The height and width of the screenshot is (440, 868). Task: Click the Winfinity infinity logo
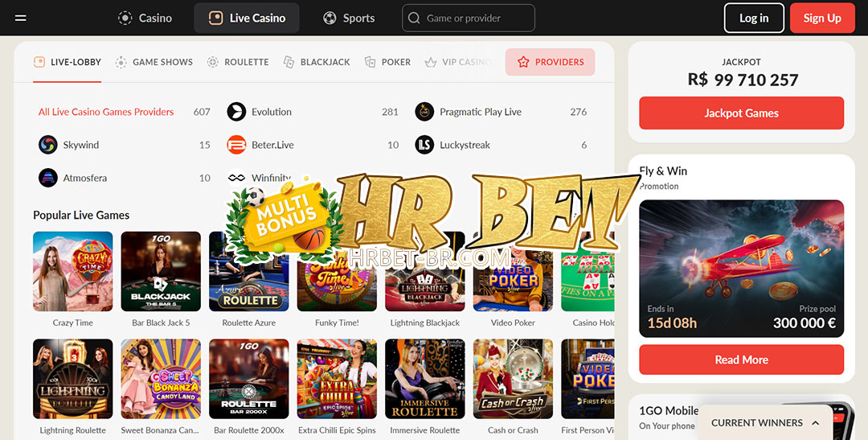236,178
